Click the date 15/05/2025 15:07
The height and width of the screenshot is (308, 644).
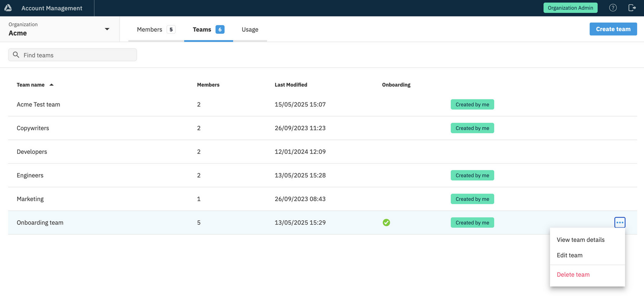[300, 104]
